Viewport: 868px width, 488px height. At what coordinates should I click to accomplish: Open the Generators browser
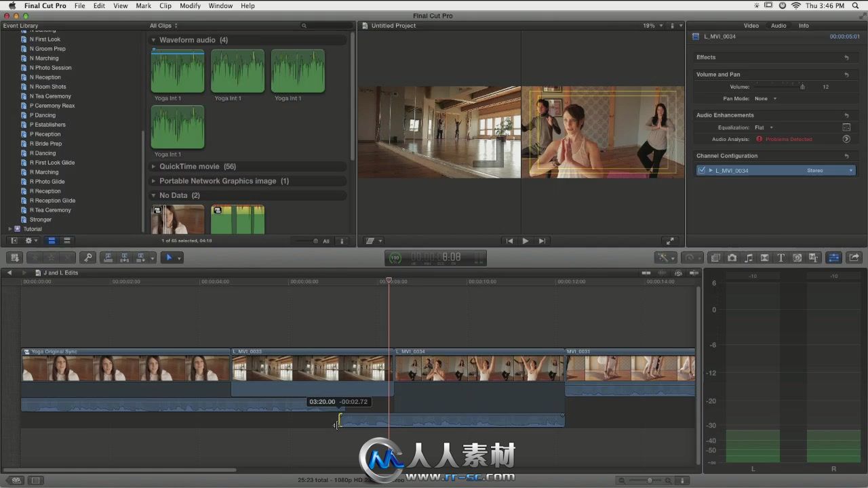(797, 258)
